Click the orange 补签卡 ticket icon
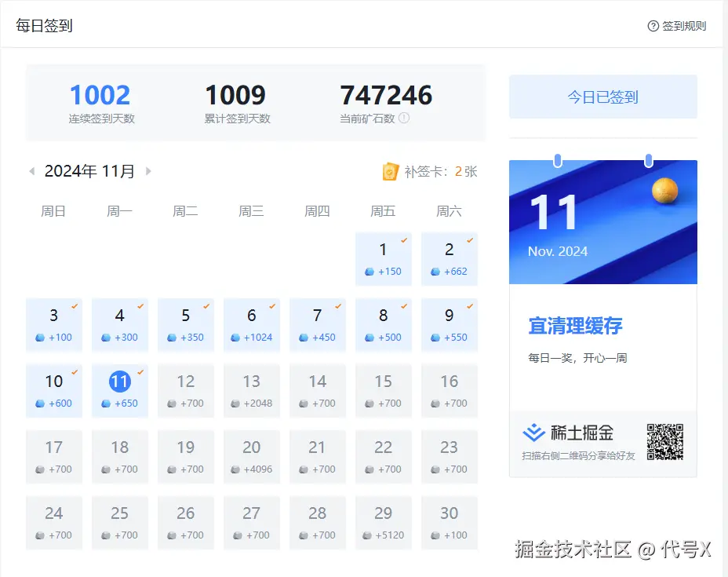This screenshot has width=728, height=577. (x=391, y=170)
